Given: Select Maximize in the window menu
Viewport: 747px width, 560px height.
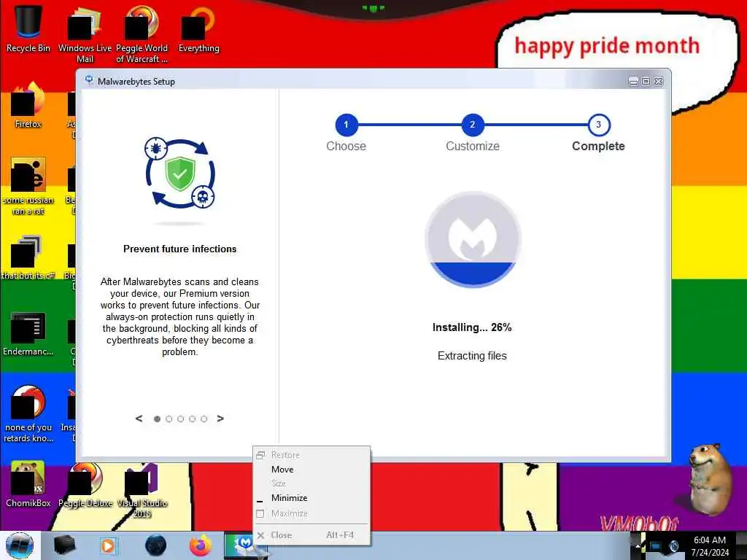Looking at the screenshot, I should pyautogui.click(x=311, y=513).
